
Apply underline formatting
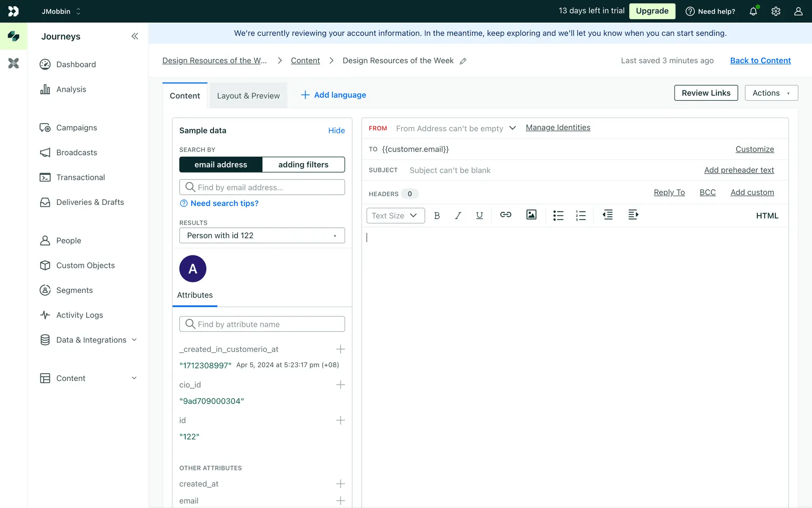coord(479,215)
